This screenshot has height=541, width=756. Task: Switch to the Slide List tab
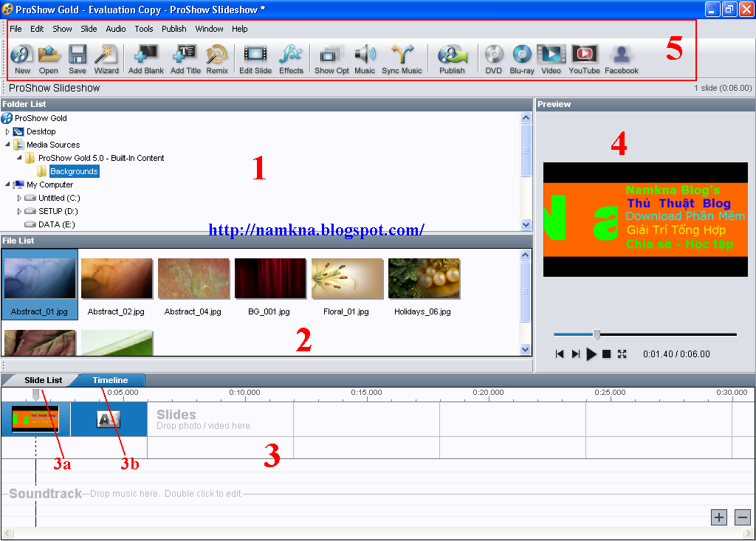tap(43, 380)
